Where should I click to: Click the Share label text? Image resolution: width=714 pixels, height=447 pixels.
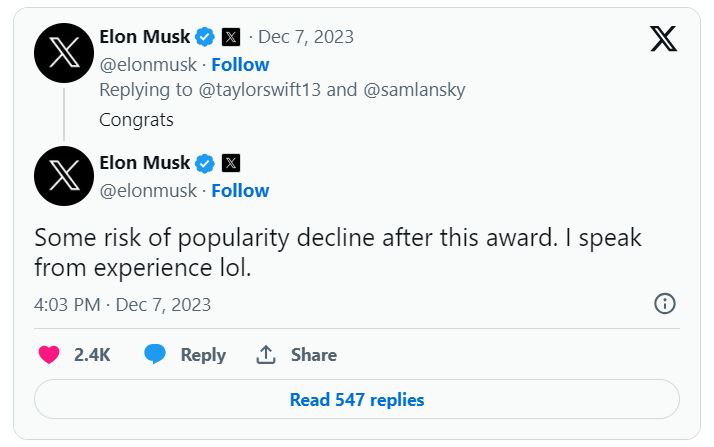point(314,355)
